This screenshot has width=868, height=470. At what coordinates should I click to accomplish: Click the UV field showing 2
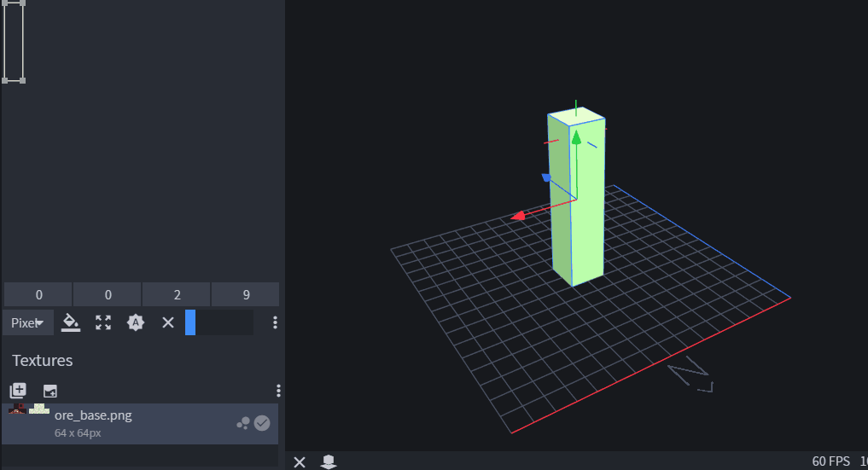[x=177, y=295]
